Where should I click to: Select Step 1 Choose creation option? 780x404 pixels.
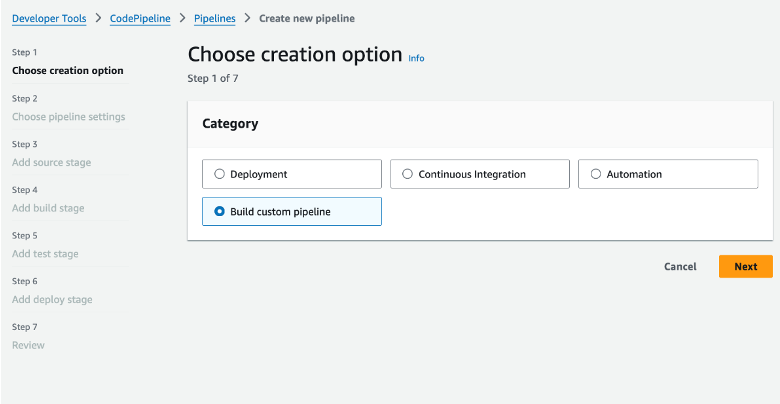pos(67,71)
